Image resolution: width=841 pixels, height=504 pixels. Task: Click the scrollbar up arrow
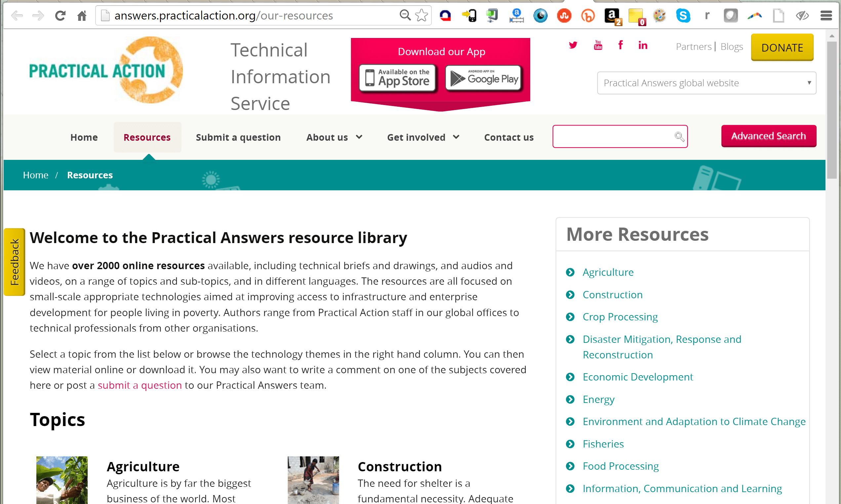(x=832, y=36)
